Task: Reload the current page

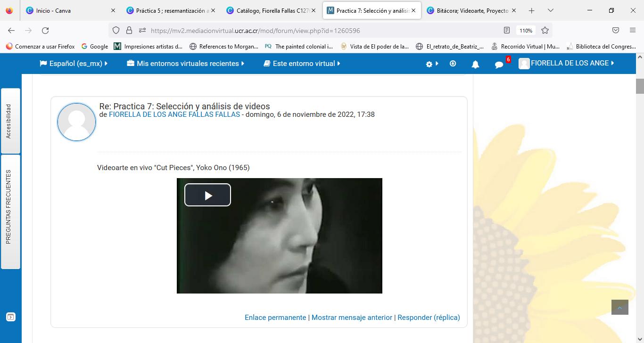Action: pyautogui.click(x=45, y=30)
